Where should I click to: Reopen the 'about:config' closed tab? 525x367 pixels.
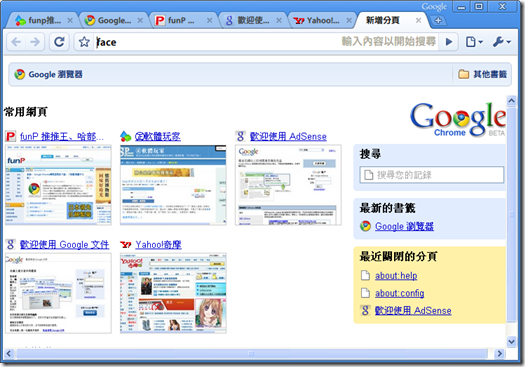point(399,293)
